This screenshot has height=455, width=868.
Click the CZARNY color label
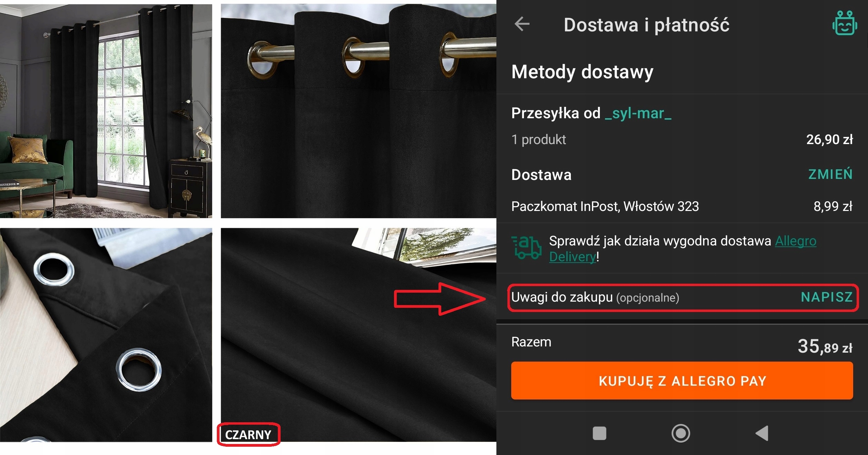248,435
